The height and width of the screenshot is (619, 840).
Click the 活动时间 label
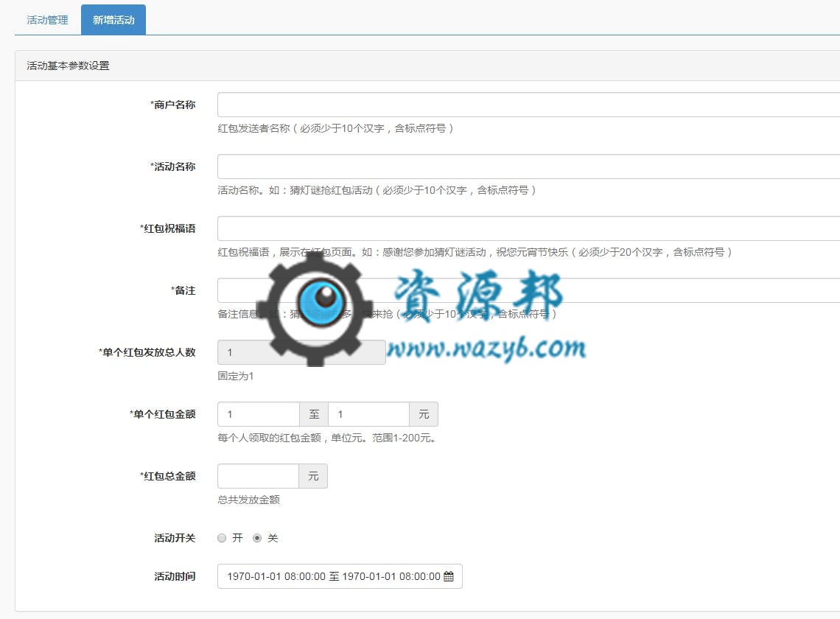[175, 576]
